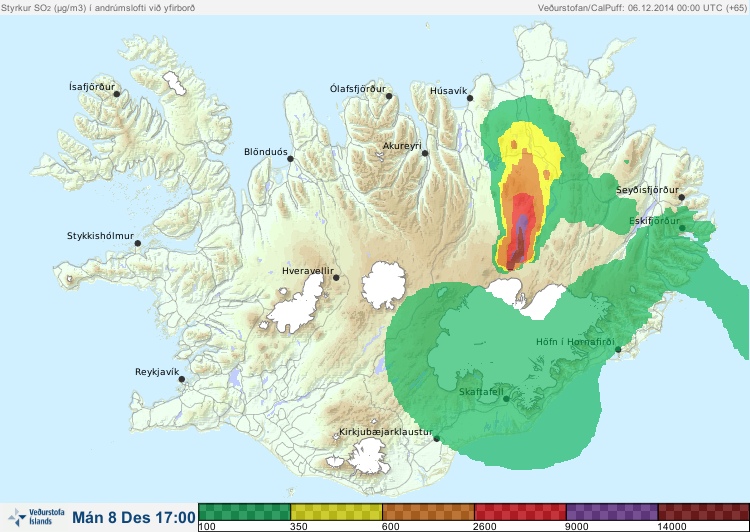Click the Reykjavík label text

click(x=157, y=372)
